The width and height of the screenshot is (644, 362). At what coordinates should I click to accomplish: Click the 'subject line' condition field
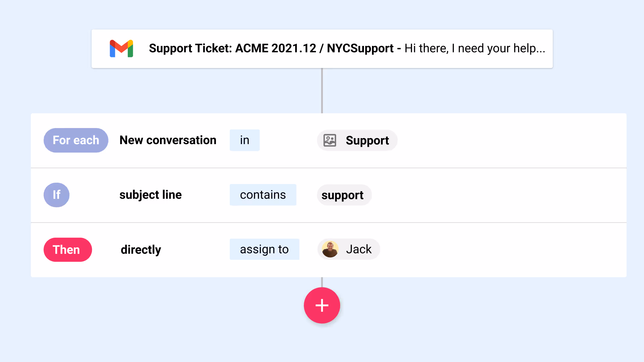point(151,195)
